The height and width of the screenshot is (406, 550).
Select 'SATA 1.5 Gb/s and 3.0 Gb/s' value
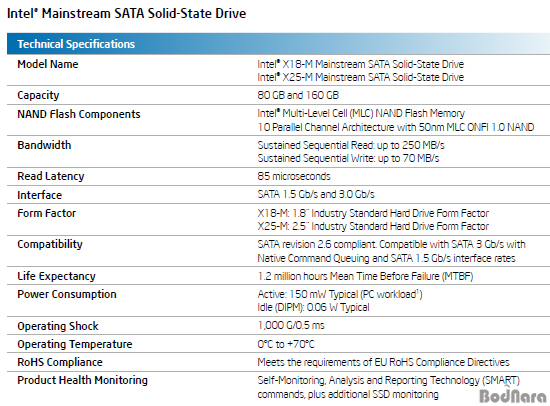pos(316,194)
